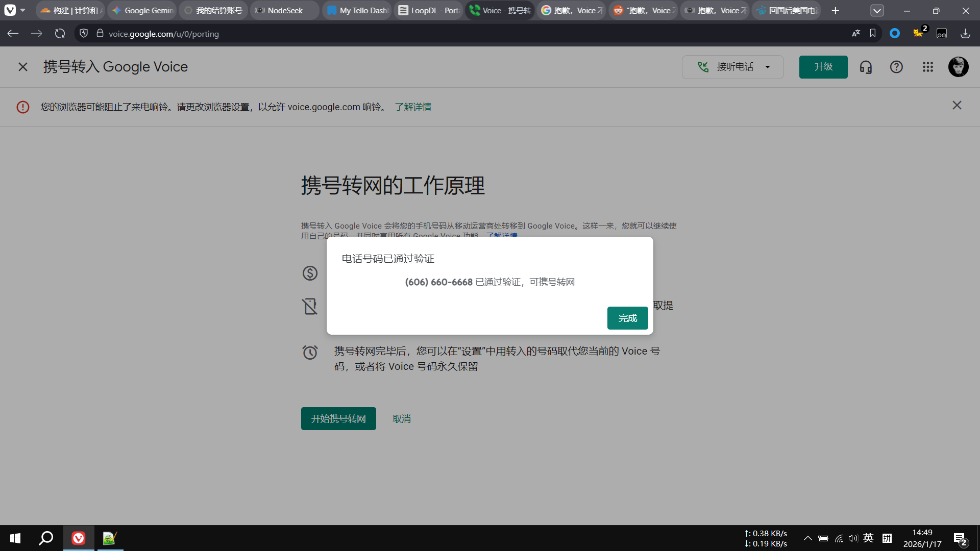
Task: Bookmark this page icon
Action: (873, 33)
